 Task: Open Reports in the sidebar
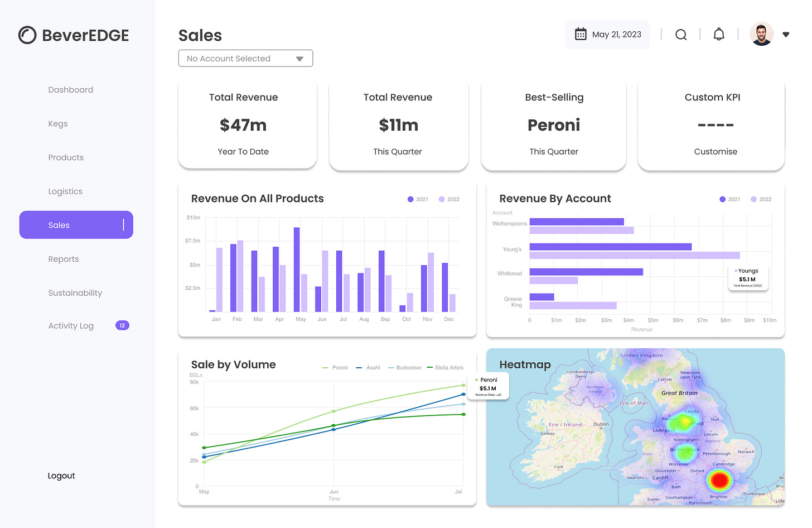64,259
